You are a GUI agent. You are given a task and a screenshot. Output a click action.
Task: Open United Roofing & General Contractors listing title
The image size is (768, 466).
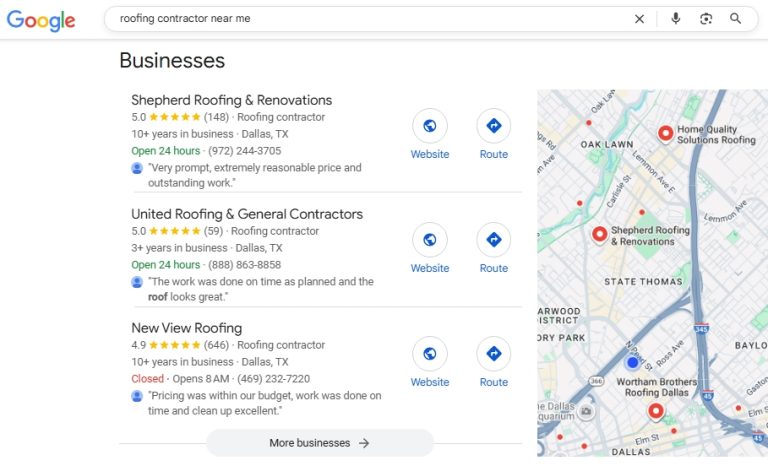click(x=247, y=214)
